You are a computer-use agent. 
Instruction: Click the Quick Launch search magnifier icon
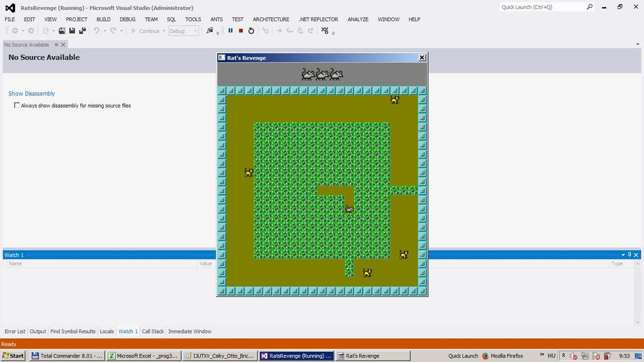[x=589, y=7]
